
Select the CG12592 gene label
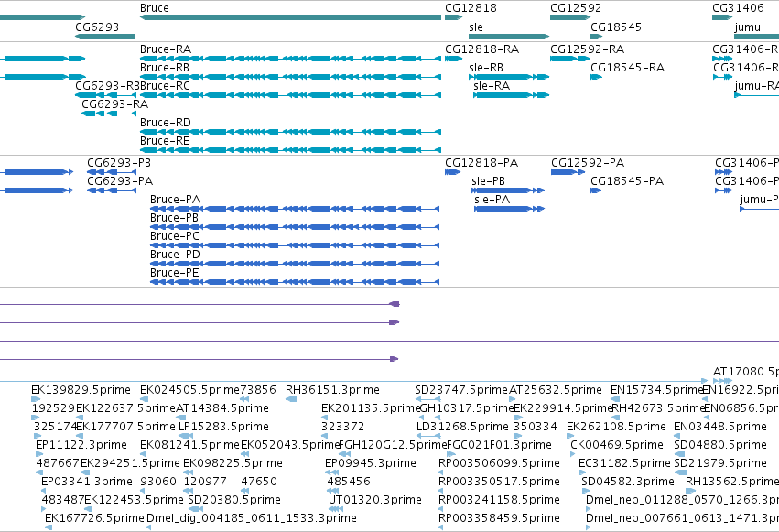(575, 8)
